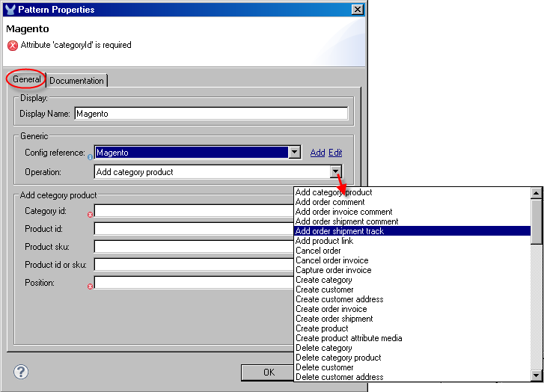Screen dimensions: 544x392
Task: Pick 'Create customer address' in the list
Action: (x=340, y=299)
